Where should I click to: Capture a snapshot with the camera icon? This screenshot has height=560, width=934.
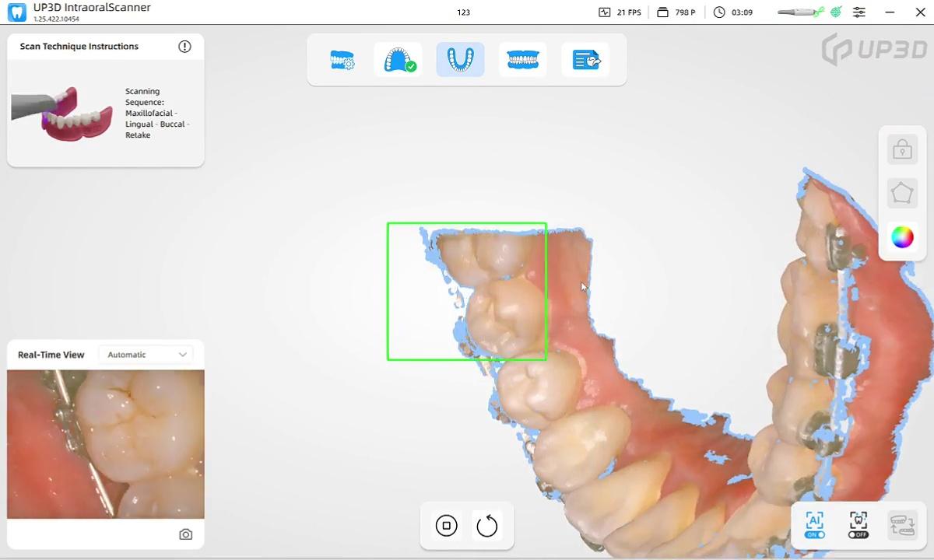[185, 534]
